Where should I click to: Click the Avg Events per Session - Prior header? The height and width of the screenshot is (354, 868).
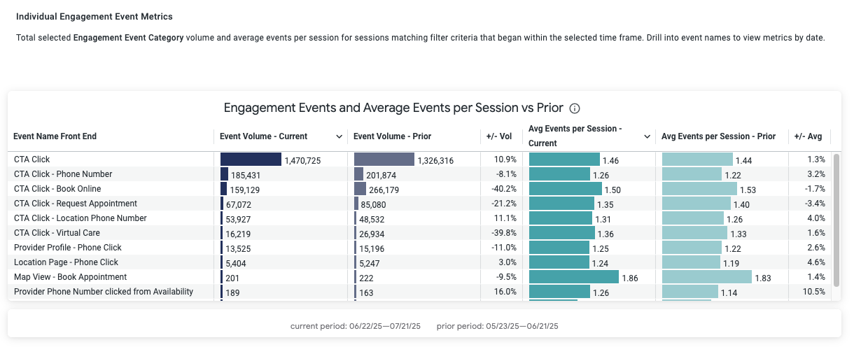click(718, 136)
